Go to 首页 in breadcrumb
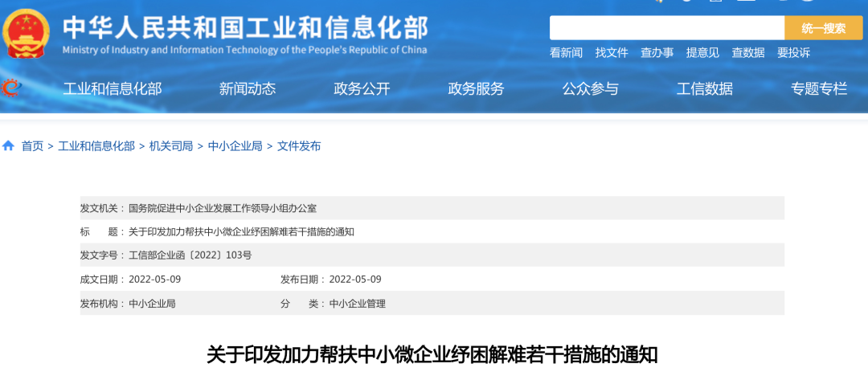 coord(32,146)
